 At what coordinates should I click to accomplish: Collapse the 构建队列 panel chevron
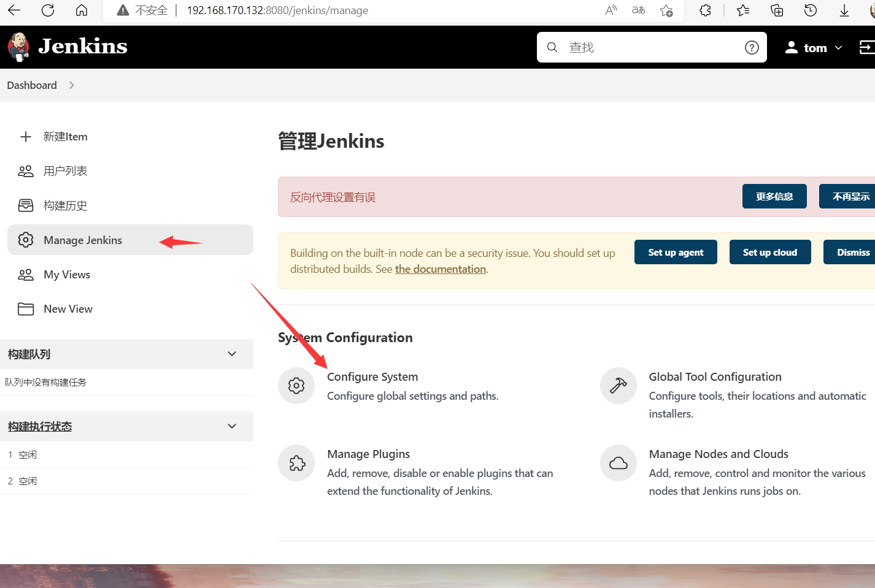coord(232,354)
